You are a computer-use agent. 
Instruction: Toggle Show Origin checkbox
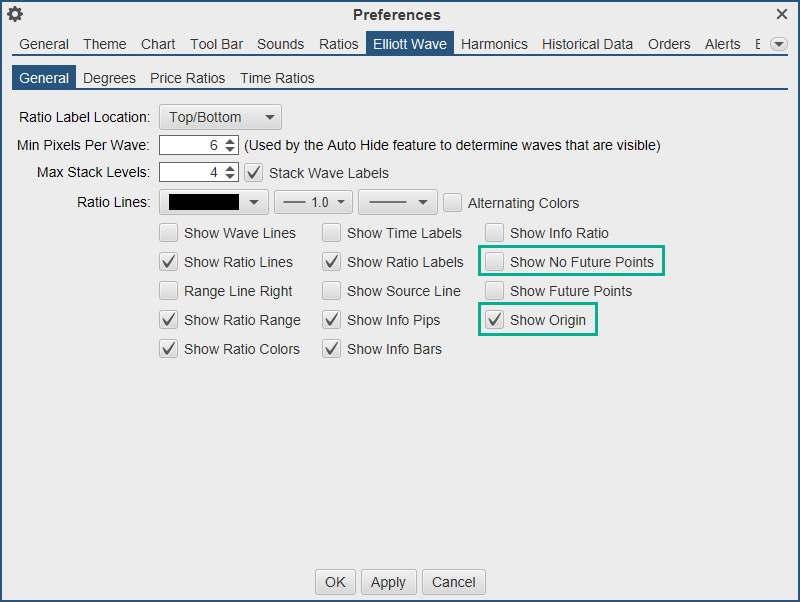[495, 320]
